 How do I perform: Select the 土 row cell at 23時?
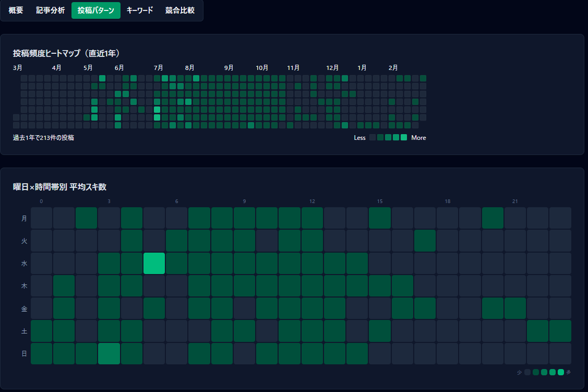(x=560, y=331)
